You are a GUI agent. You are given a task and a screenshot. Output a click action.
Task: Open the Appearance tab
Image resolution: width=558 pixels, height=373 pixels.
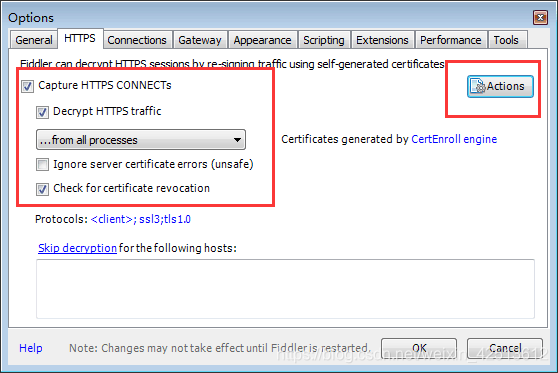pos(263,40)
